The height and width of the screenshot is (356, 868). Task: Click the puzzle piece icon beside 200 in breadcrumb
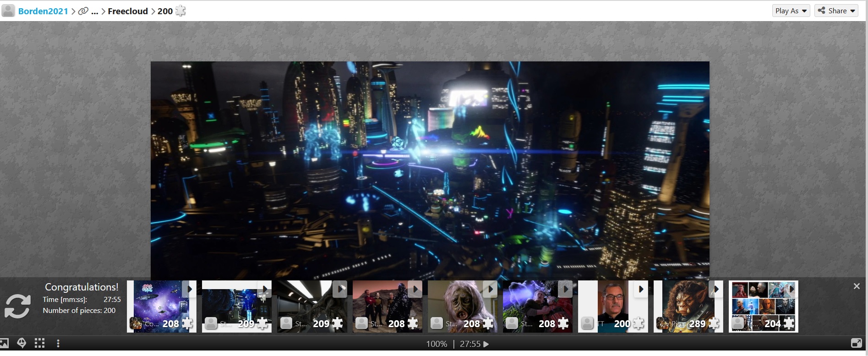(181, 11)
